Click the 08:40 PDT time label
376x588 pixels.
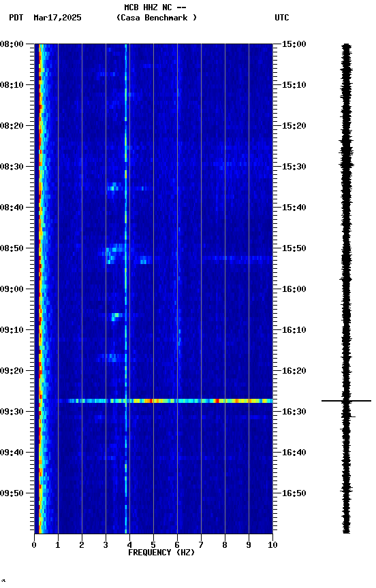[12, 208]
